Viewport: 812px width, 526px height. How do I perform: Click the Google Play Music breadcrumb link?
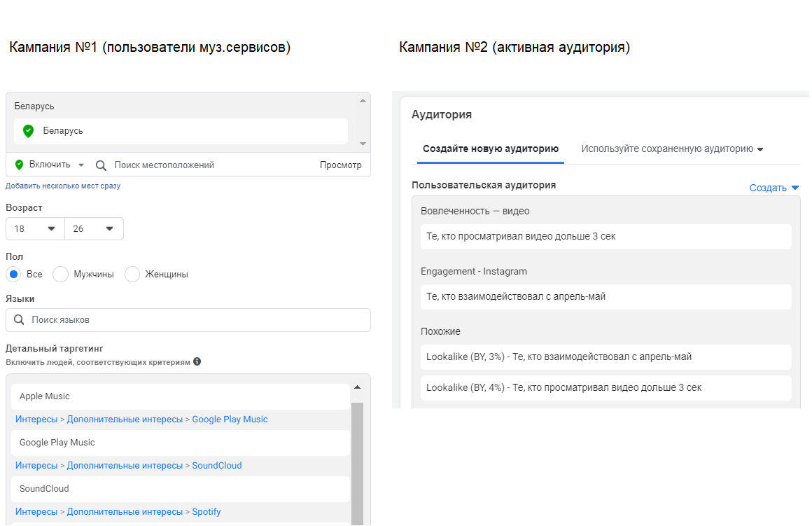click(x=230, y=420)
